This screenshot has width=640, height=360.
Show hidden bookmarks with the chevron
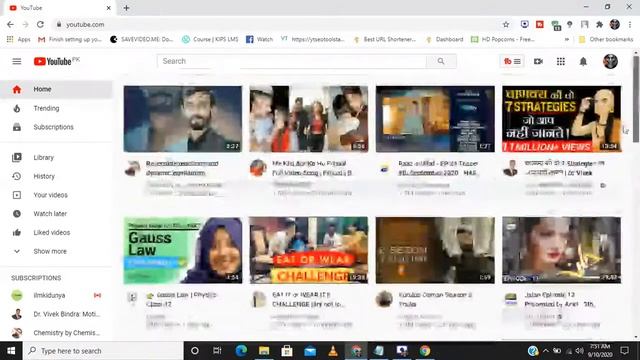point(567,39)
